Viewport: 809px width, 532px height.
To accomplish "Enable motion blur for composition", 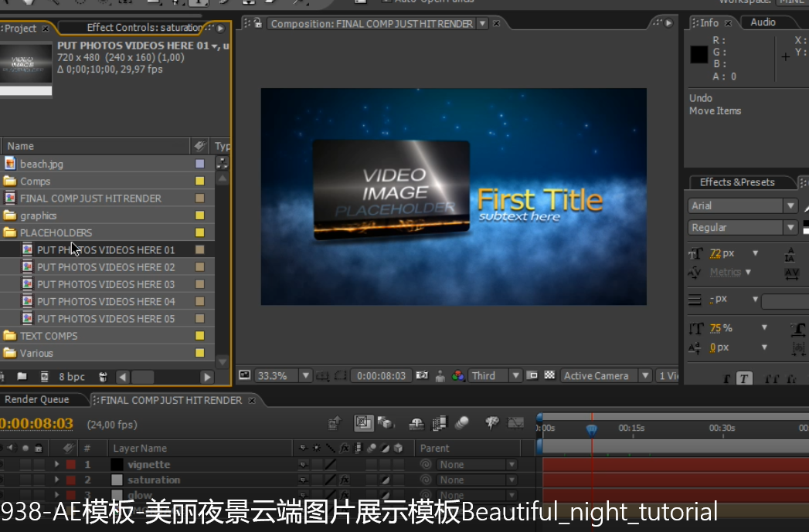I will pos(462,423).
